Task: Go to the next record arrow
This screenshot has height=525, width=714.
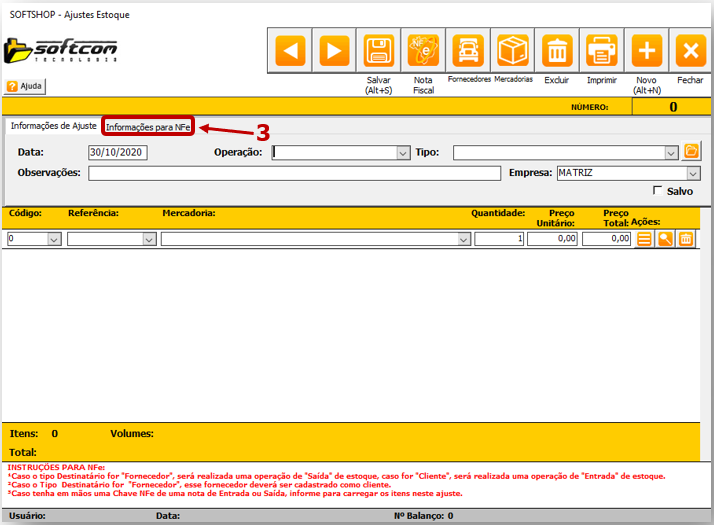Action: pyautogui.click(x=334, y=50)
